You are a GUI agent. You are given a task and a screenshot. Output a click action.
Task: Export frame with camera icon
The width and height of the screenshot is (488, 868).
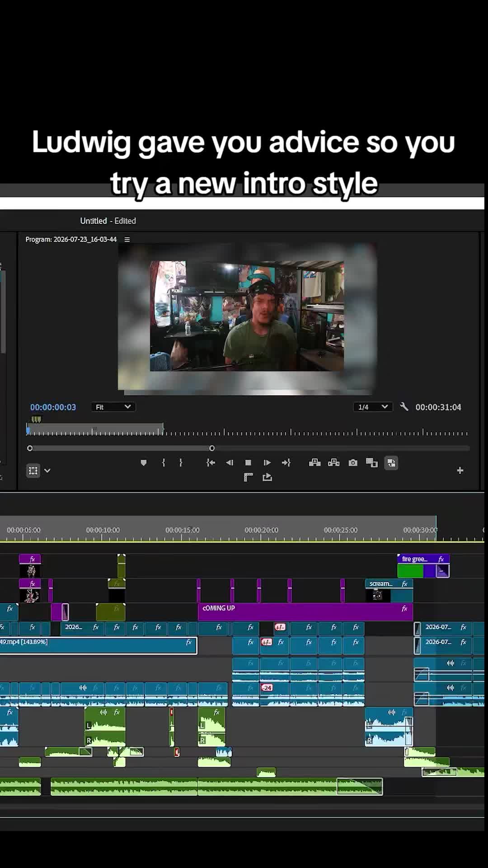tap(353, 462)
